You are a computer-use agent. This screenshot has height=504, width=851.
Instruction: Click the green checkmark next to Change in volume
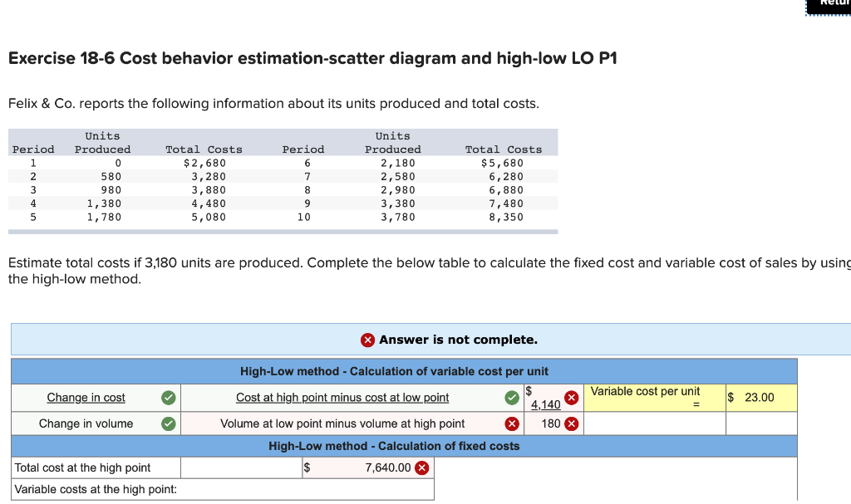[x=169, y=423]
